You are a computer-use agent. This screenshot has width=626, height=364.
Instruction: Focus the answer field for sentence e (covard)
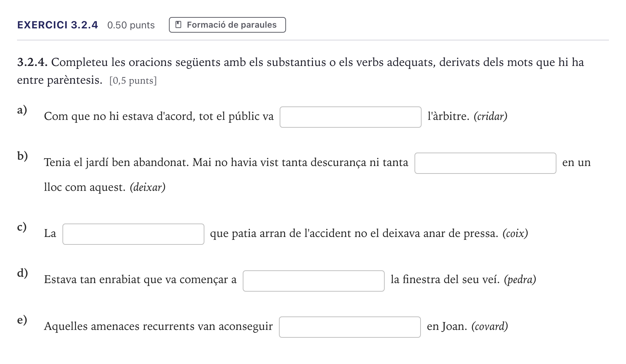[350, 327]
